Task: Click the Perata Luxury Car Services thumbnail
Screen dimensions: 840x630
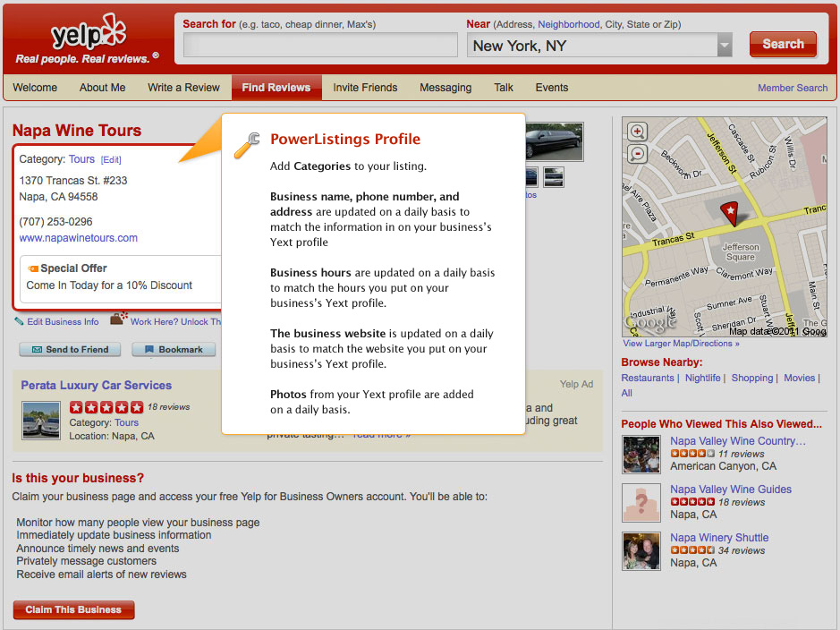Action: click(x=41, y=421)
